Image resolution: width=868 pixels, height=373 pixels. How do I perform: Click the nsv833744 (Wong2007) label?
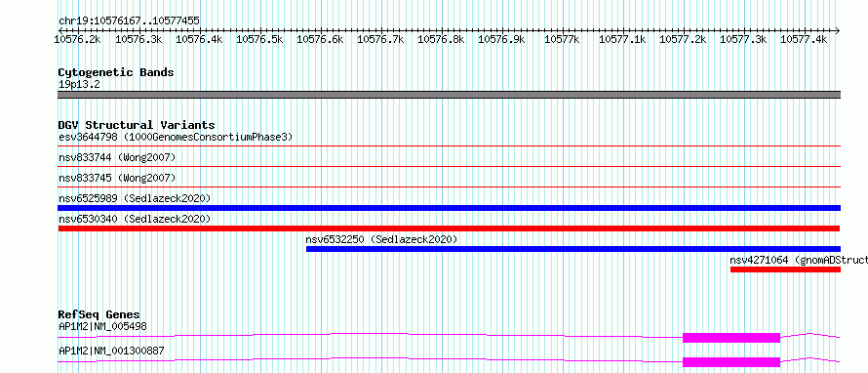(x=117, y=158)
